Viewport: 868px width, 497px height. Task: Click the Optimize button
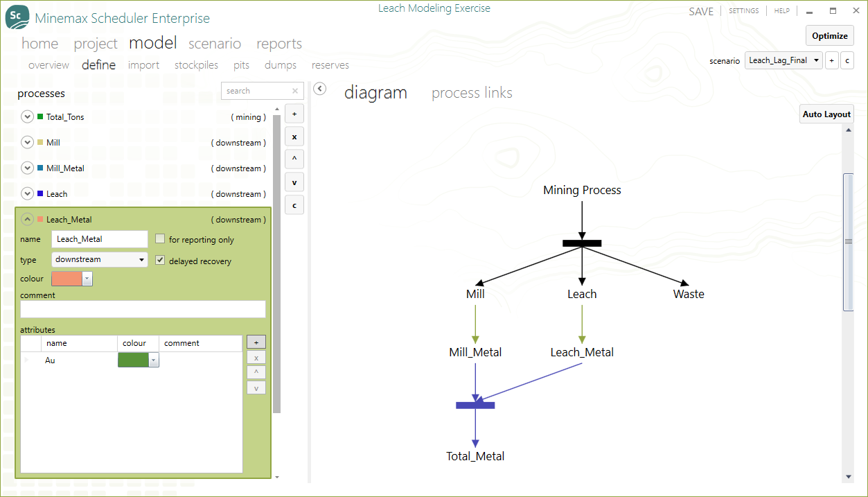click(829, 36)
